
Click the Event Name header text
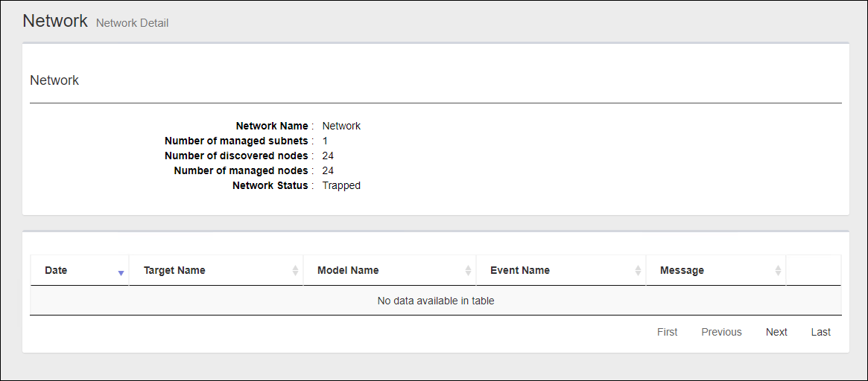tap(520, 270)
